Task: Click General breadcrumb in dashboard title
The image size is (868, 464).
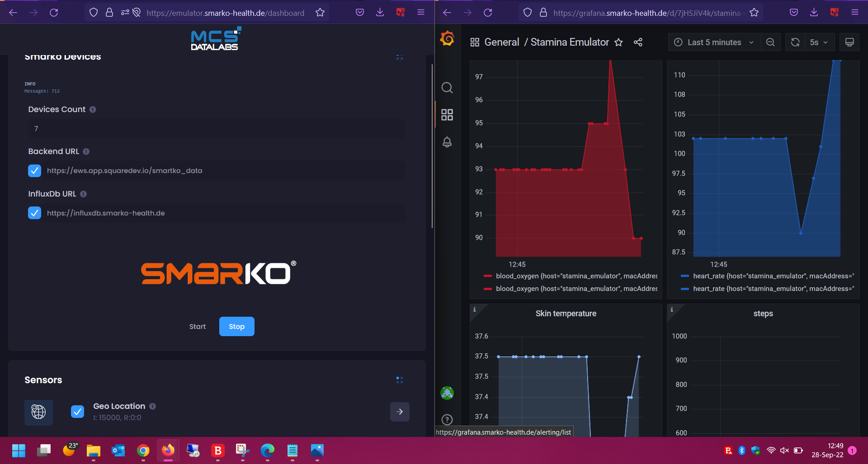Action: click(501, 42)
